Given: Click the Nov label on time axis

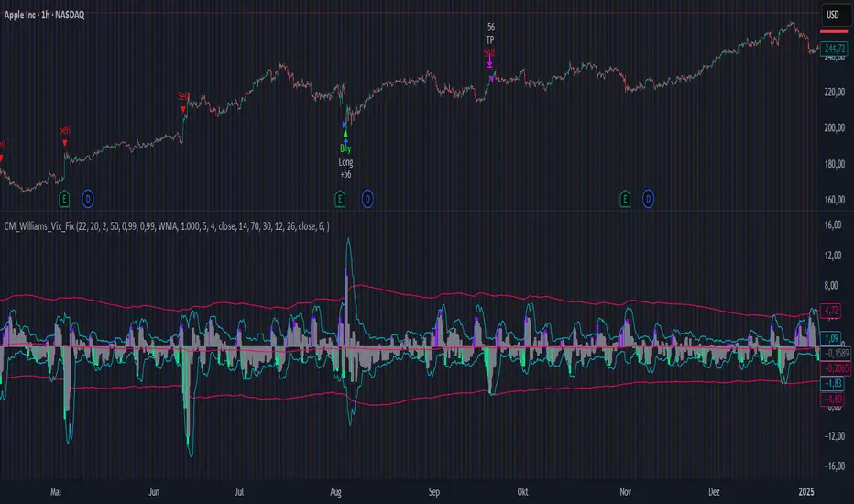Looking at the screenshot, I should (625, 491).
